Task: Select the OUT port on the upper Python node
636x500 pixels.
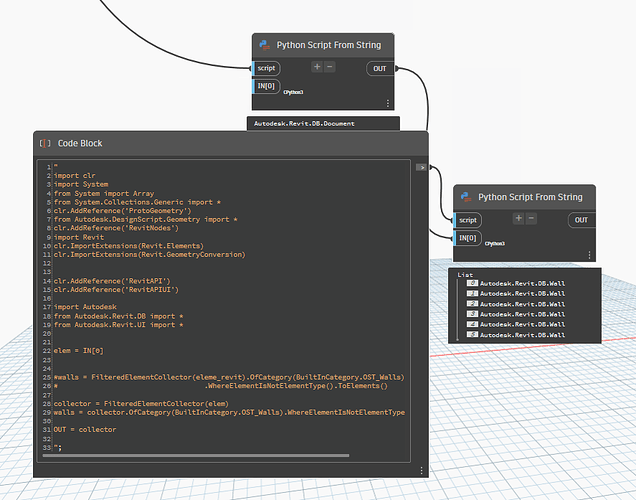Action: coord(380,68)
